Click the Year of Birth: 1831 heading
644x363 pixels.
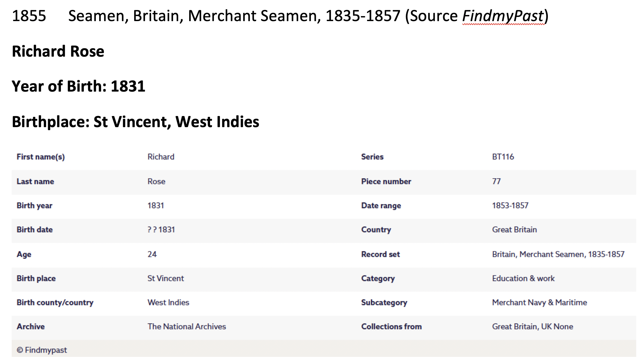78,86
